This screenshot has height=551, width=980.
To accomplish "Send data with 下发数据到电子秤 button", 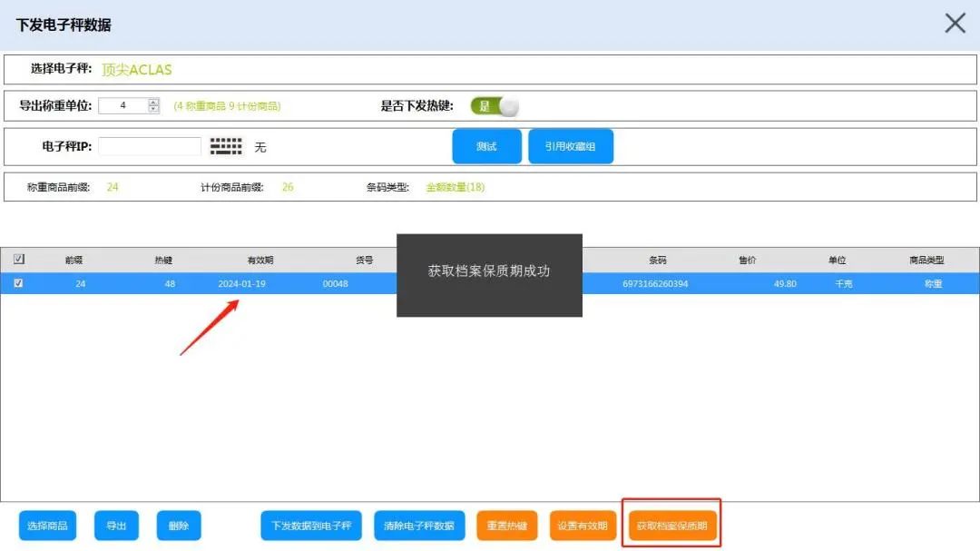I will coord(311,526).
